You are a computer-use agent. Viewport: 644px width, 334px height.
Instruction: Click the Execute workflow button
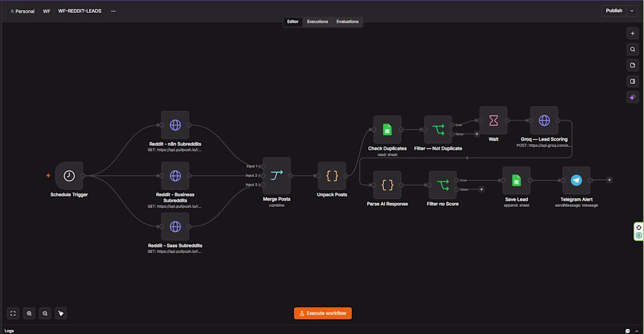click(x=323, y=313)
